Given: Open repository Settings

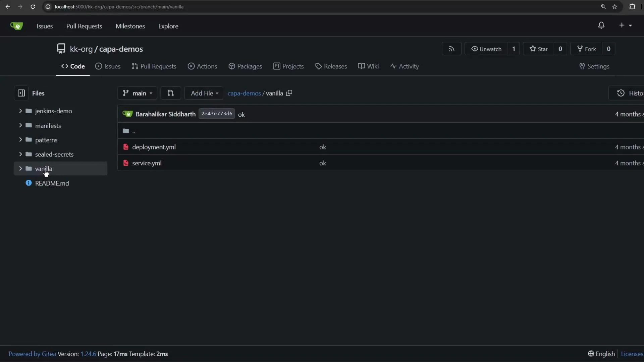Looking at the screenshot, I should tap(594, 66).
